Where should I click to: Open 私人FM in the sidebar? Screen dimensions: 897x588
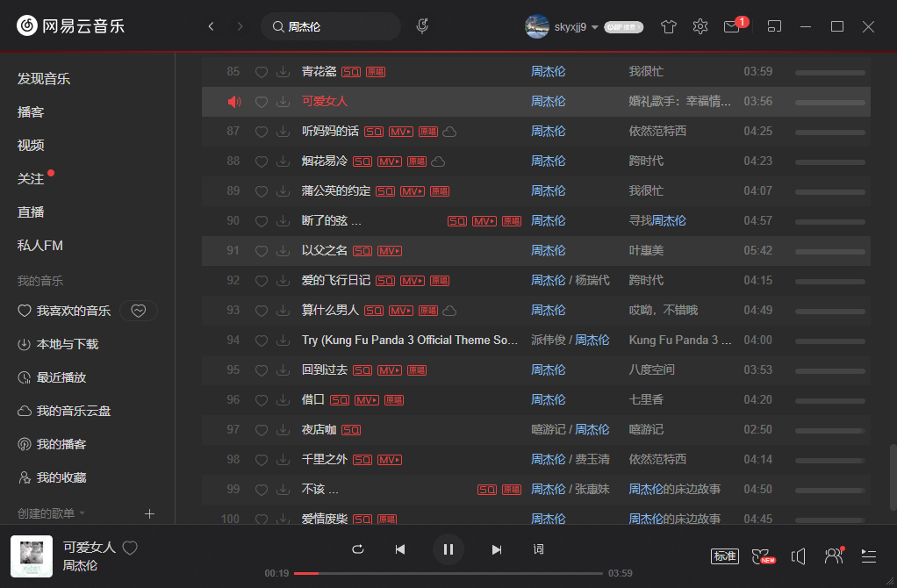[40, 246]
